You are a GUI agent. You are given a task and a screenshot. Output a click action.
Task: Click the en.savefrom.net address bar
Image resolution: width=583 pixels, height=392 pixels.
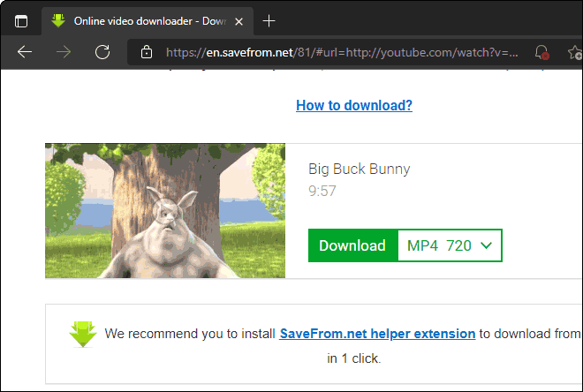[342, 52]
